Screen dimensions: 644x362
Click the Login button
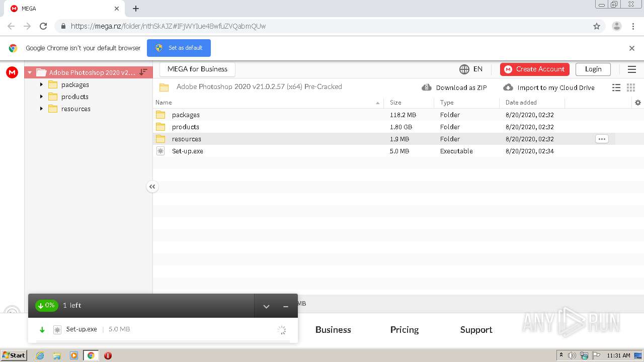(593, 69)
